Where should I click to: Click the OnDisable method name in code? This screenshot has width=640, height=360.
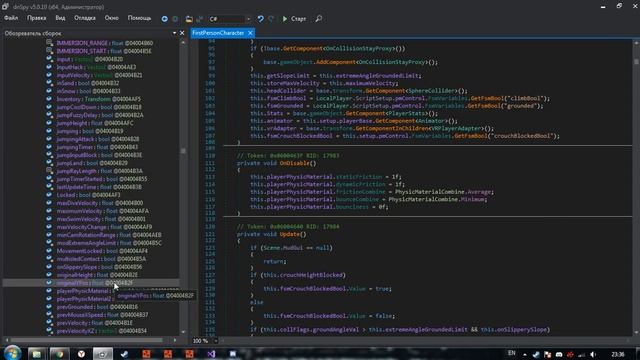[294, 163]
